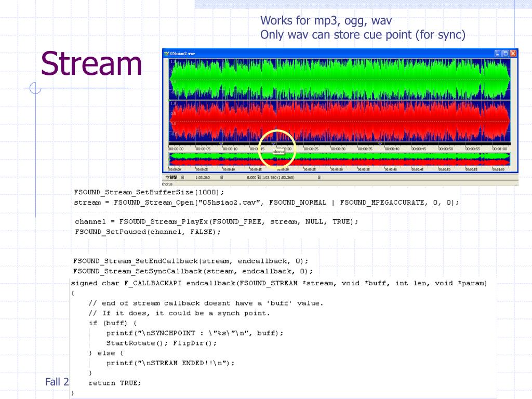
Task: Click the printf SYNCHPOINT code line
Action: click(195, 333)
